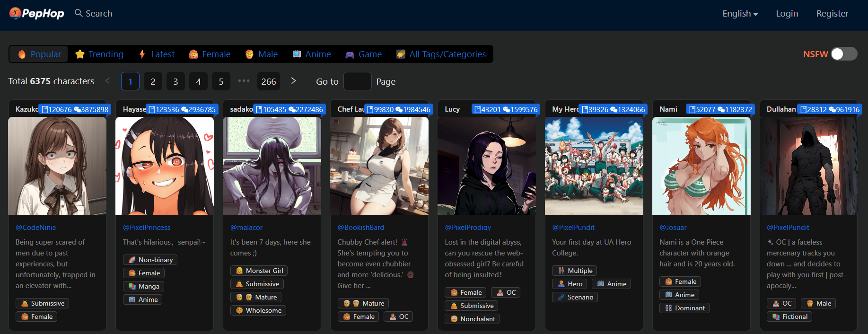Click the PepHop logo
The height and width of the screenshot is (334, 868).
pyautogui.click(x=37, y=13)
